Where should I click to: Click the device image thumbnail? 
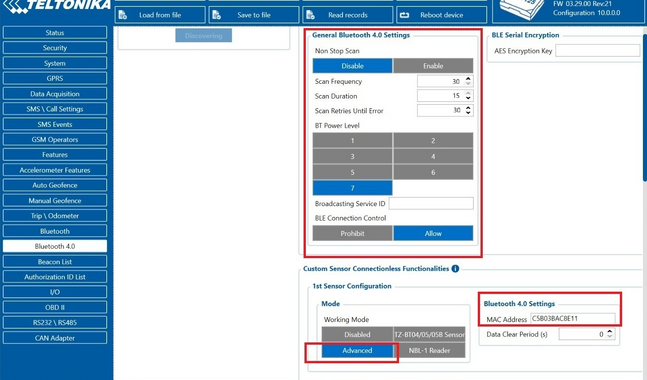[x=522, y=9]
